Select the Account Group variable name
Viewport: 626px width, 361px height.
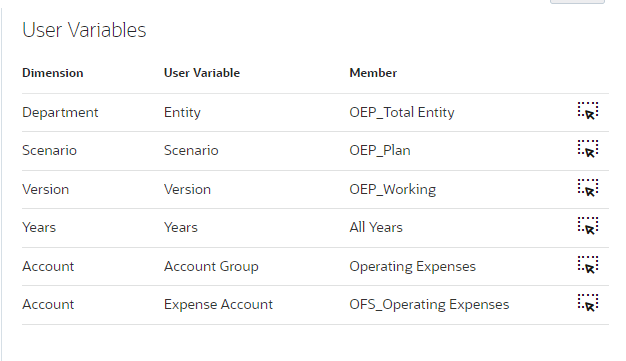(211, 266)
